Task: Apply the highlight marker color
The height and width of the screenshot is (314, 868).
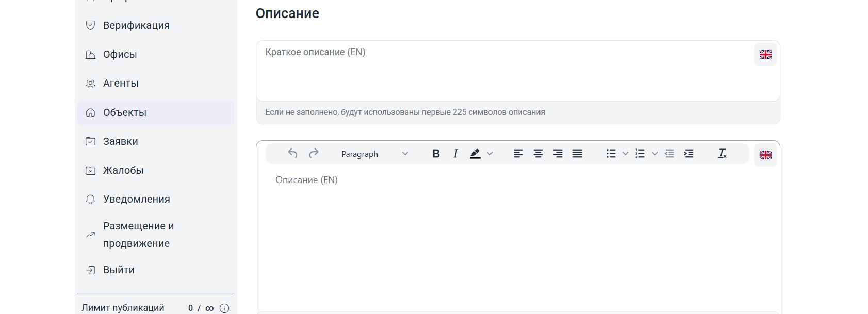Action: coord(475,154)
